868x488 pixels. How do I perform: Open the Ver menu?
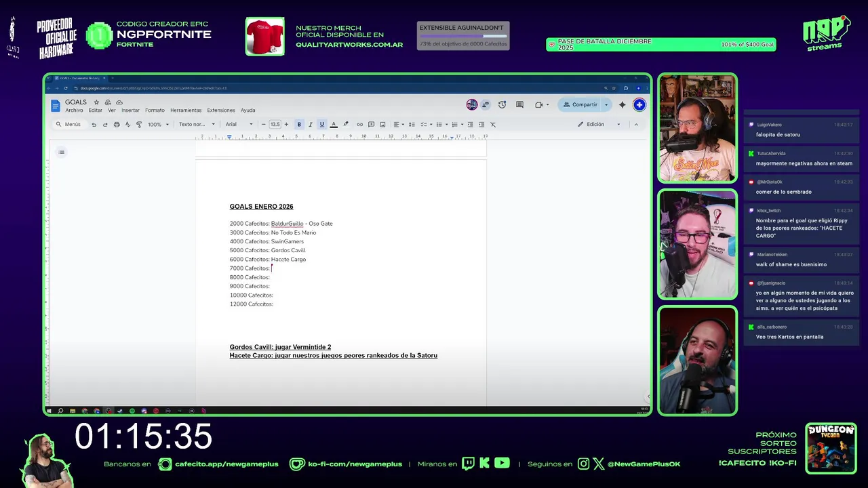tap(112, 110)
